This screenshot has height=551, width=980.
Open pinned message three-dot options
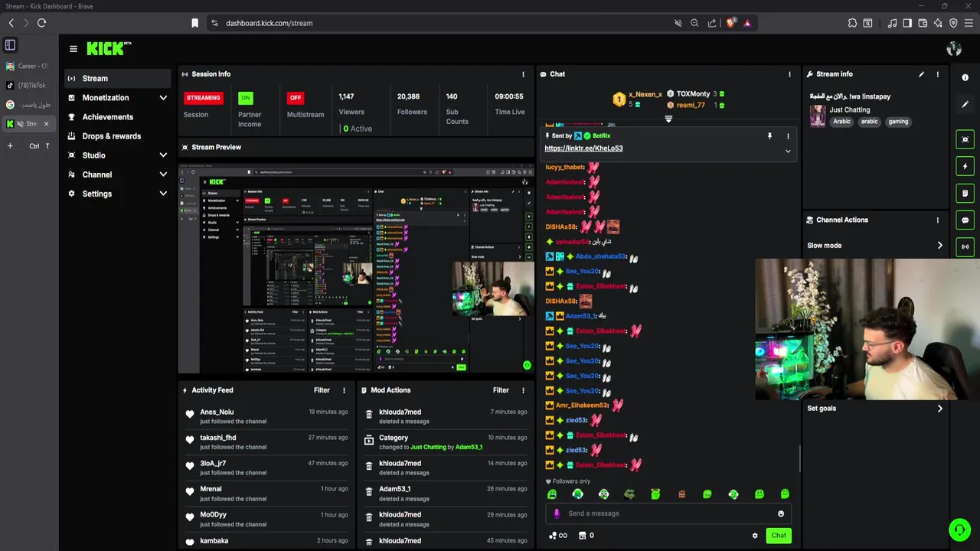coord(788,136)
